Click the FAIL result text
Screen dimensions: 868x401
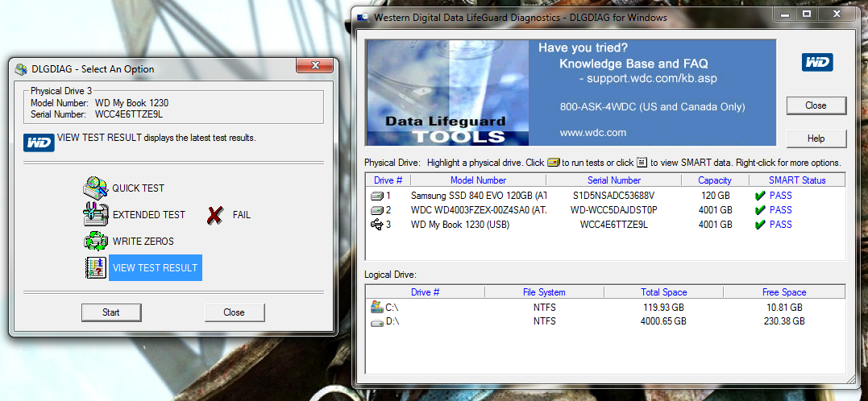(x=241, y=215)
